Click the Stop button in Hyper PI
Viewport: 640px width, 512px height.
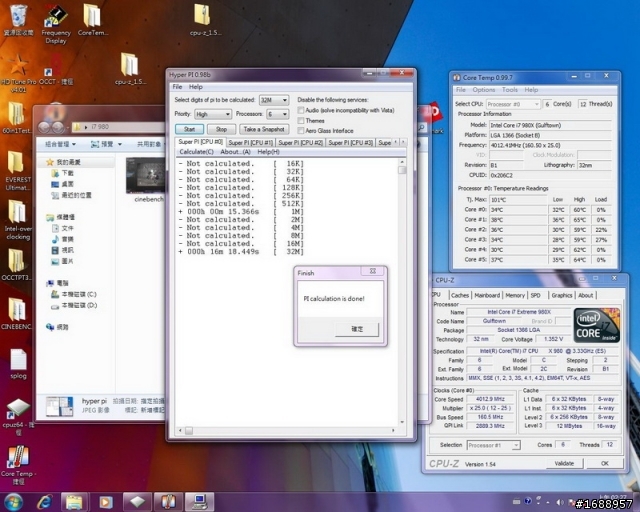coord(221,129)
